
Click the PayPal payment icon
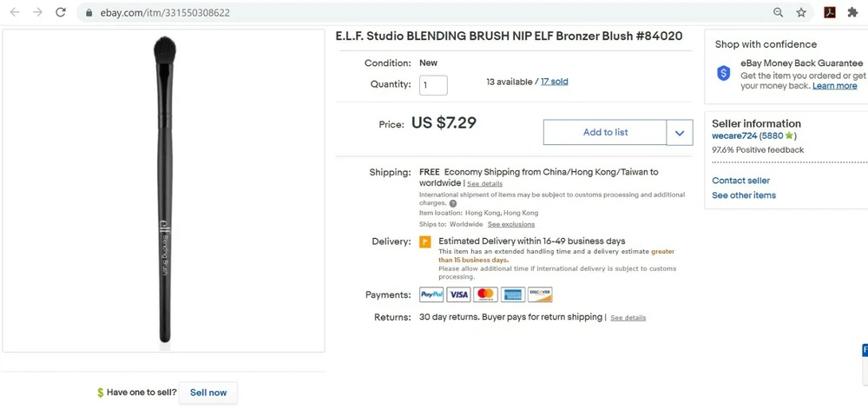(x=431, y=294)
